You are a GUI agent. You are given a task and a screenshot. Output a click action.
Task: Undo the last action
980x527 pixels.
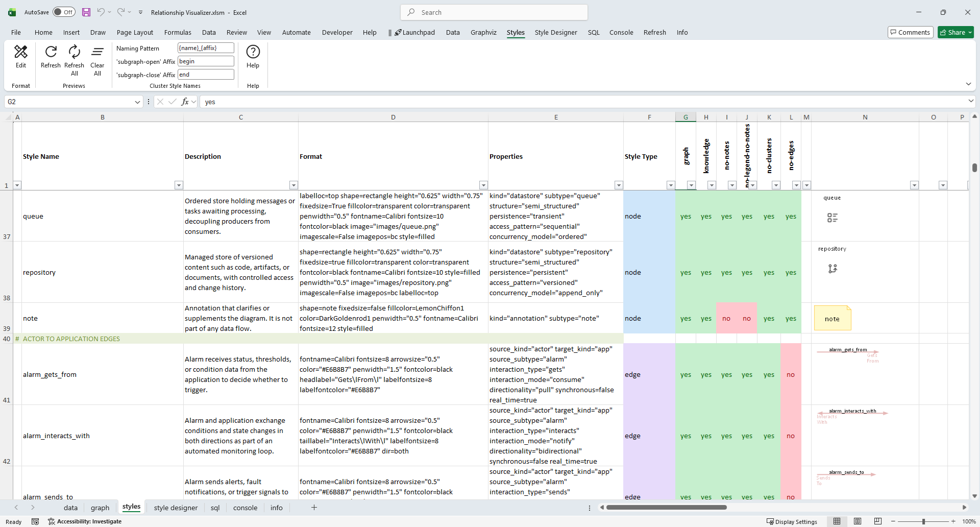101,12
